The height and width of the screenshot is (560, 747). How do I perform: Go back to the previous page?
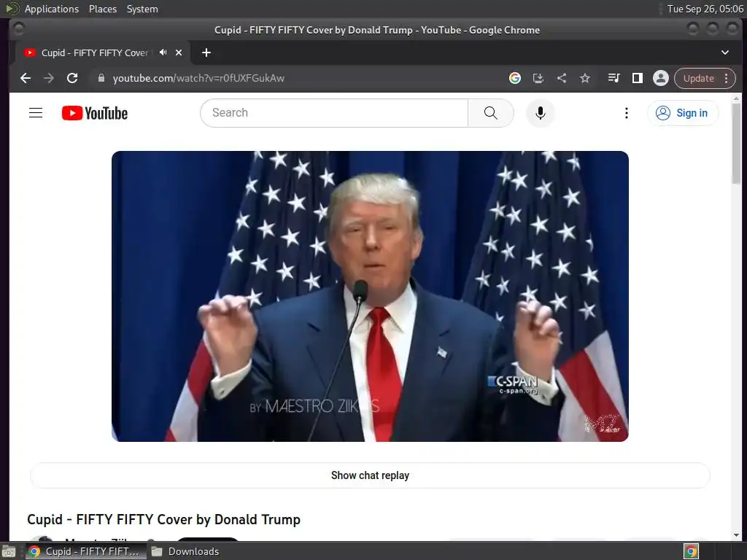click(x=26, y=78)
